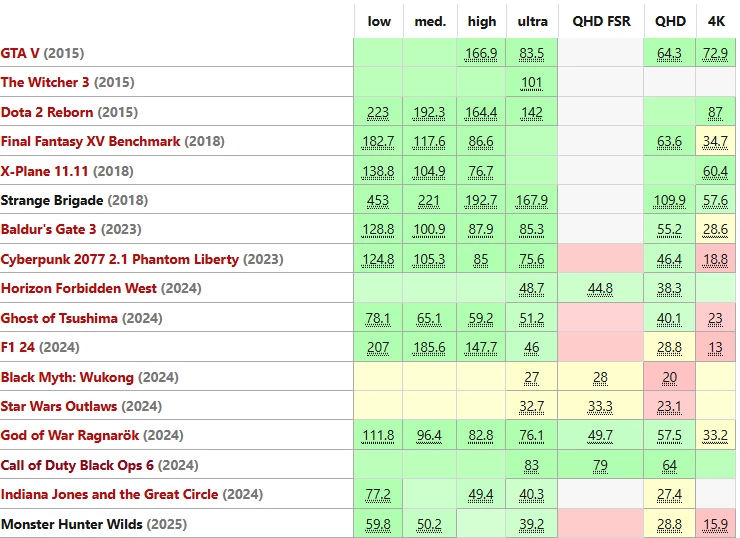This screenshot has width=740, height=538.
Task: Click Final Fantasy XV low value 182.7
Action: click(378, 142)
